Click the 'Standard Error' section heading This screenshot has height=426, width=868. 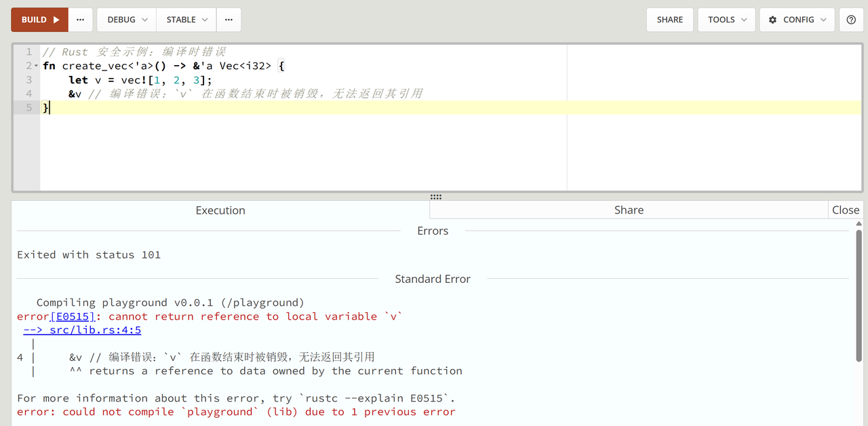[433, 279]
